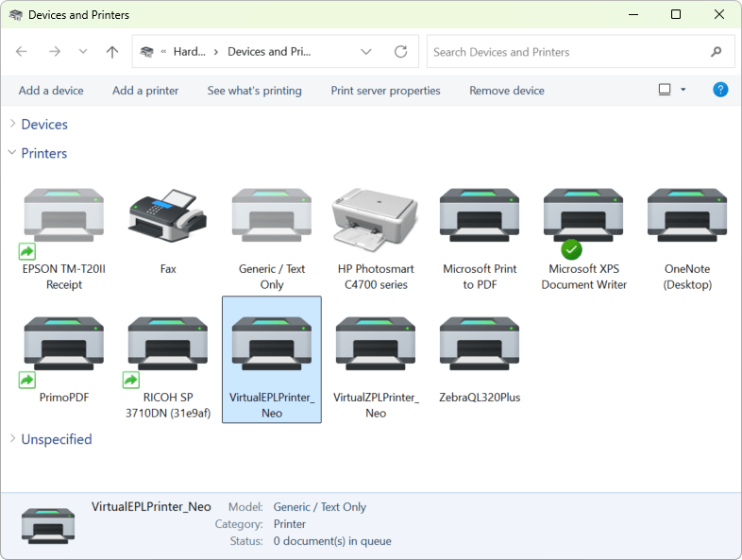This screenshot has width=742, height=560.
Task: Click the change view layout icon
Action: [665, 90]
